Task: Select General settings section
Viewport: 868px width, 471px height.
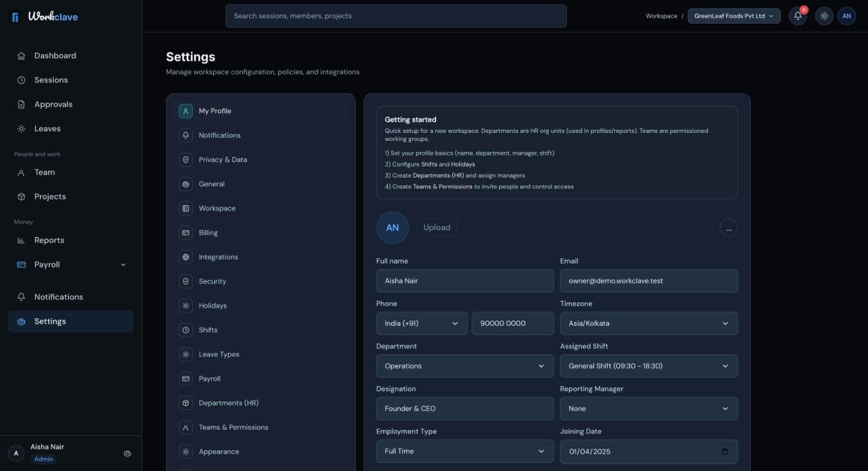Action: (x=261, y=184)
